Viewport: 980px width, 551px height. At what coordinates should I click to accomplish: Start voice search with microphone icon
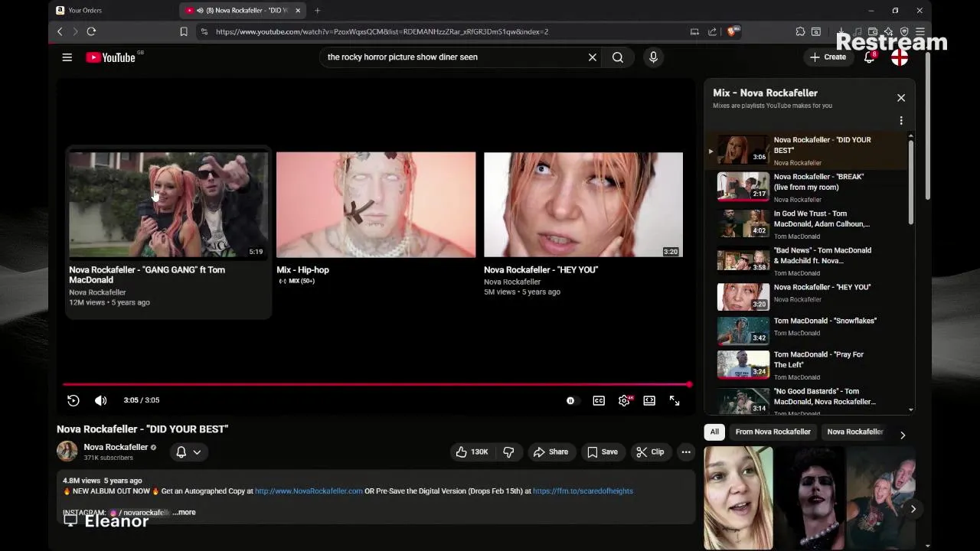pyautogui.click(x=653, y=57)
